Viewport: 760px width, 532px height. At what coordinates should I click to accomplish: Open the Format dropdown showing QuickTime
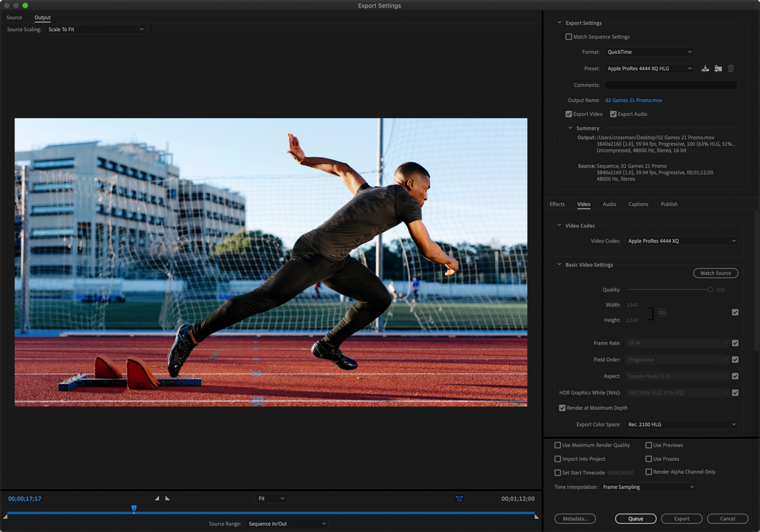tap(649, 52)
